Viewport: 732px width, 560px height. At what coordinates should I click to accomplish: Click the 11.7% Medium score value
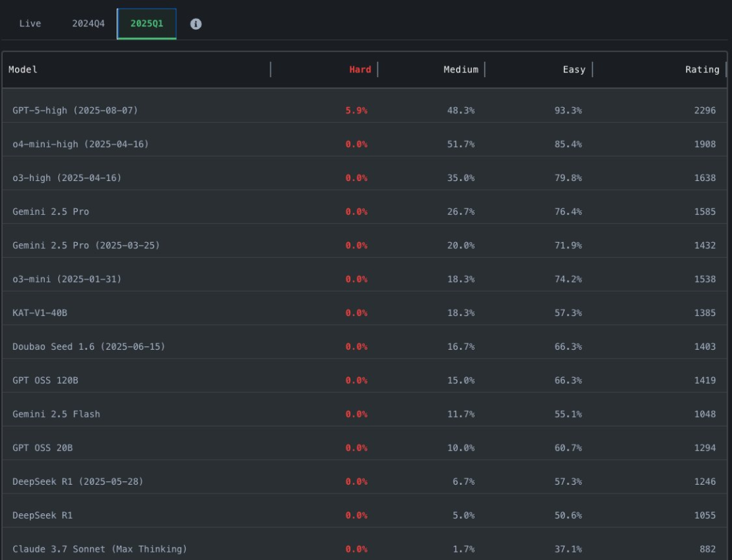coord(461,414)
